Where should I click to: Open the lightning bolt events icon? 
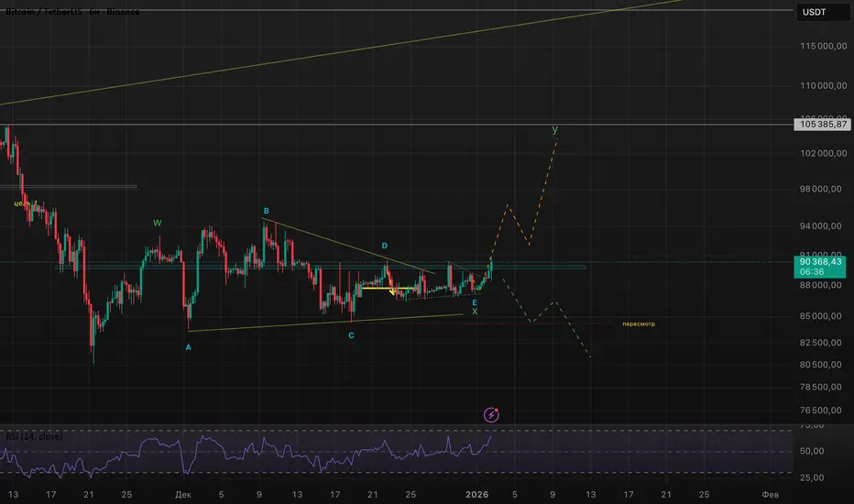491,415
